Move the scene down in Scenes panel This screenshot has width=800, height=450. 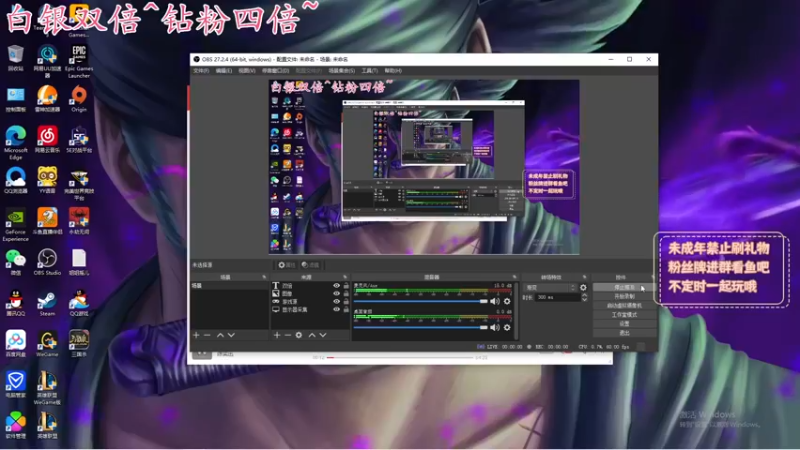(231, 335)
